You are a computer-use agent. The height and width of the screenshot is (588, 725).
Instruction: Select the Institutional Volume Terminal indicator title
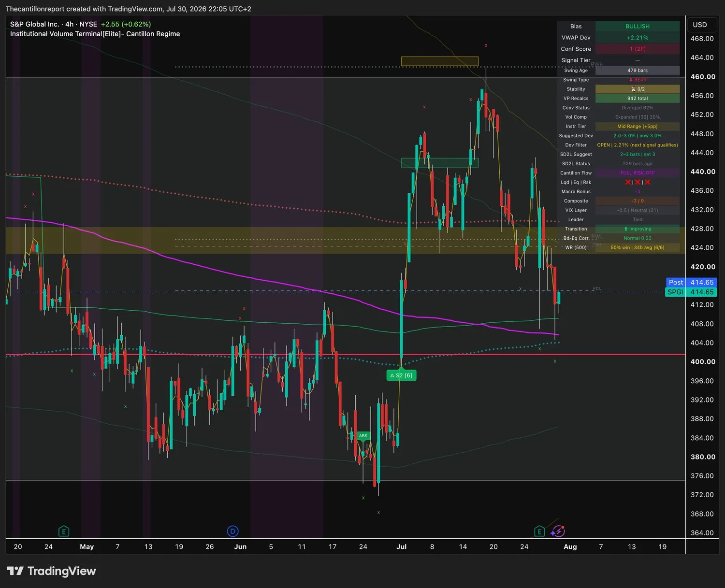point(95,34)
